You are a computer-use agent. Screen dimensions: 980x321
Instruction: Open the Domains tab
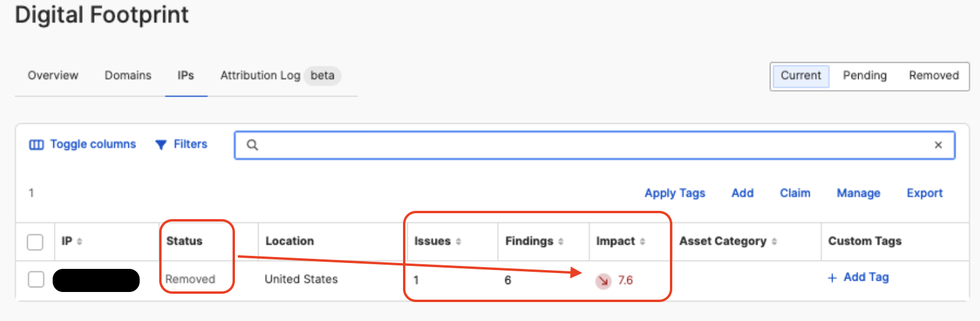[x=128, y=76]
